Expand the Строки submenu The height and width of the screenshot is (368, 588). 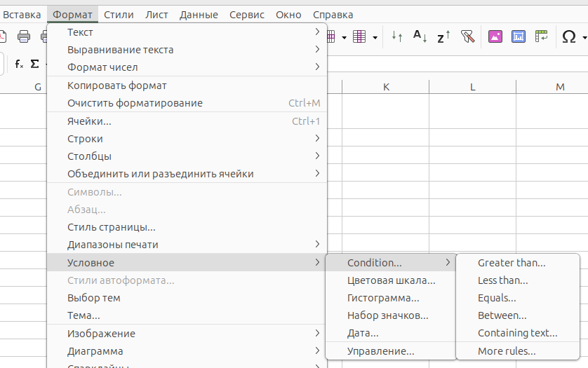(x=187, y=139)
